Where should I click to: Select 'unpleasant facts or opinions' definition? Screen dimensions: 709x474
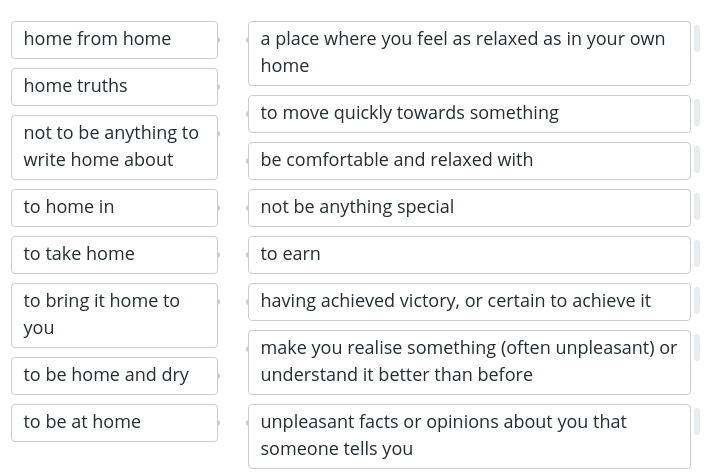(469, 436)
